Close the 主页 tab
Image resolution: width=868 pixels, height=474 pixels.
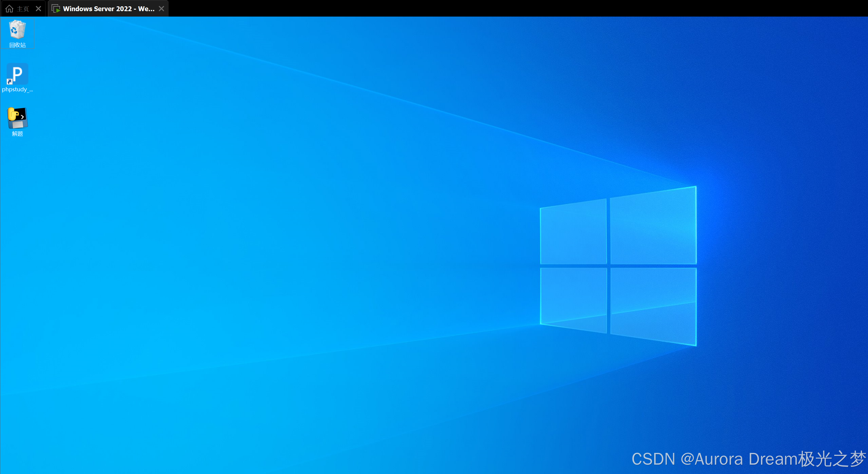38,9
